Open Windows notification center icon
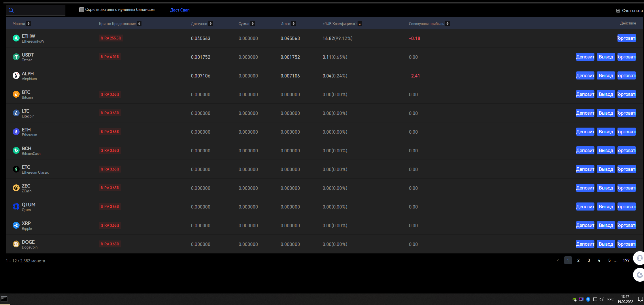Image resolution: width=644 pixels, height=305 pixels. click(640, 299)
